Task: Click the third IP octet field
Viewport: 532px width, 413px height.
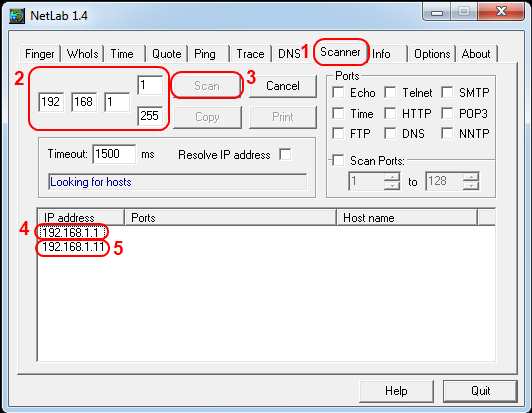Action: coord(117,102)
